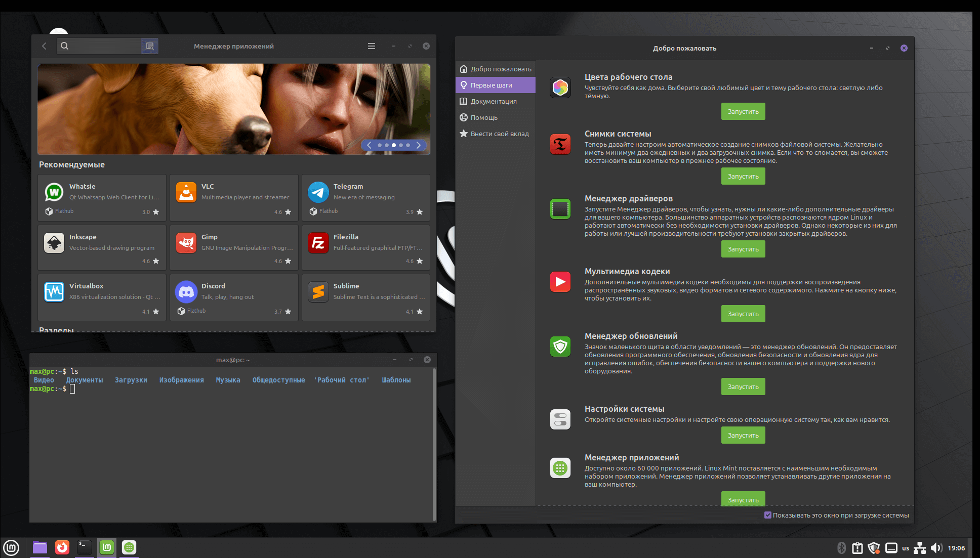The width and height of the screenshot is (980, 558).
Task: Open the Внести свой вклад section
Action: pyautogui.click(x=499, y=134)
